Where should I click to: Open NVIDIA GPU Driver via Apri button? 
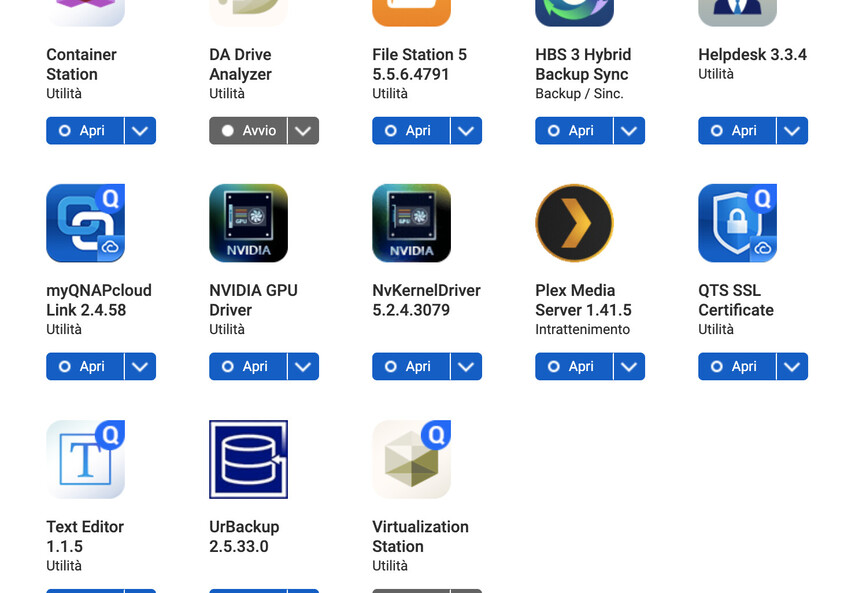pos(248,366)
